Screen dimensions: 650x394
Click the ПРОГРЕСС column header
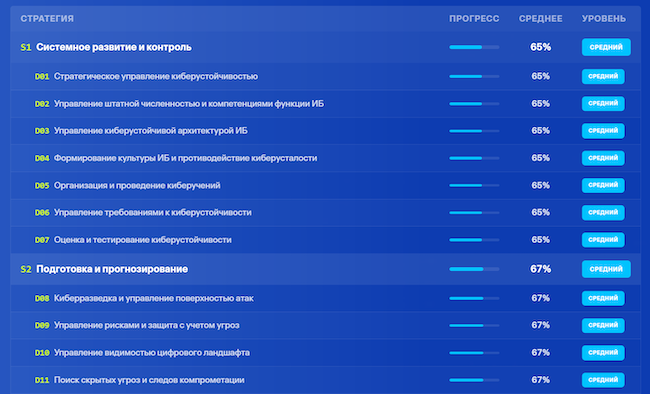[474, 19]
